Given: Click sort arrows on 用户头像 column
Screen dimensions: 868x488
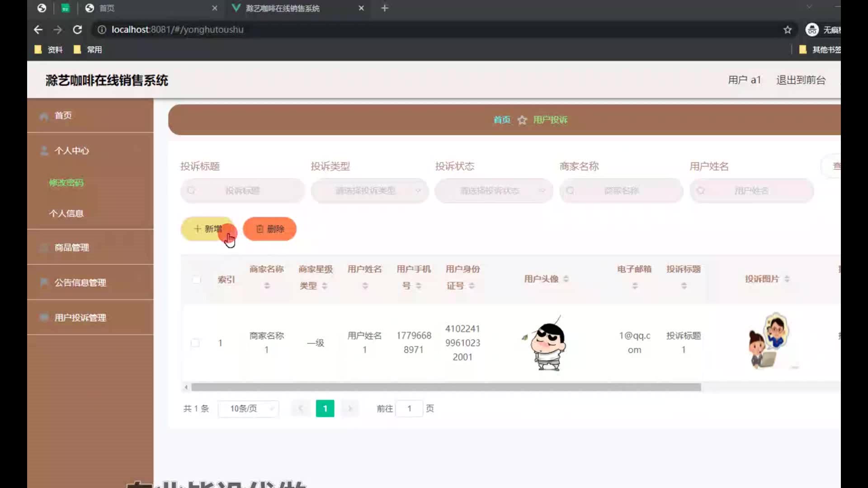Looking at the screenshot, I should coord(566,279).
